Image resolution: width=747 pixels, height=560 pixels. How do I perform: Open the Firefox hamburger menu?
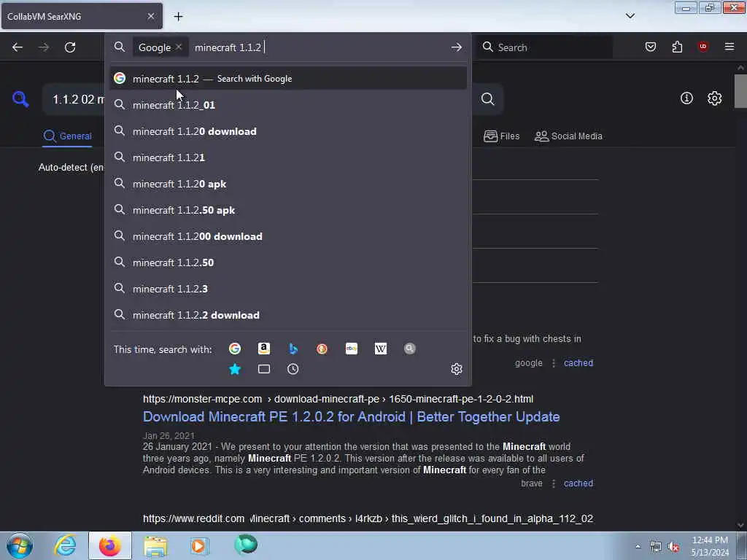(x=729, y=47)
